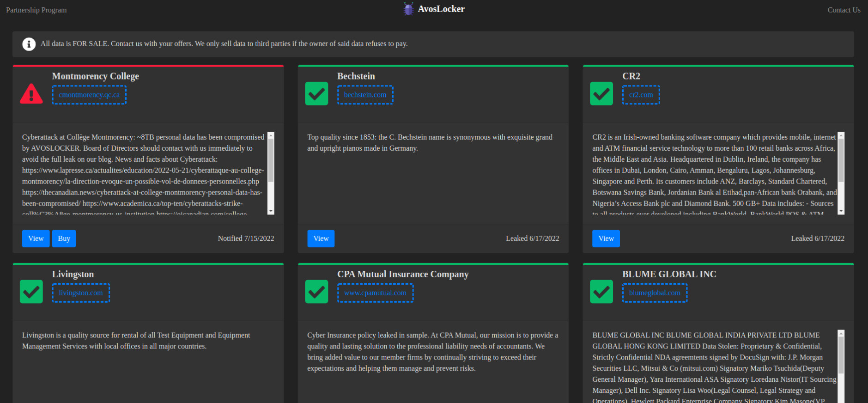Click the red warning icon for Montmorency College
This screenshot has width=868, height=403.
pos(31,94)
